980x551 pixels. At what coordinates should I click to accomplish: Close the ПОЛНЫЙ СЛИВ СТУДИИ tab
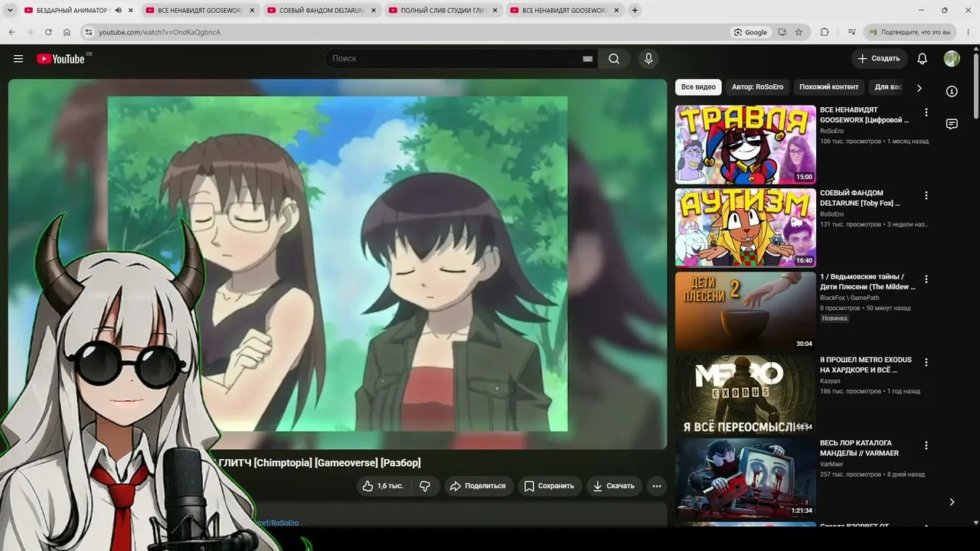pyautogui.click(x=495, y=11)
